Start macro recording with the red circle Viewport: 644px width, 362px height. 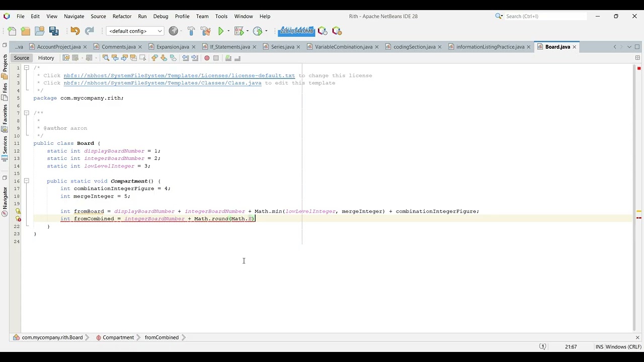[207, 58]
